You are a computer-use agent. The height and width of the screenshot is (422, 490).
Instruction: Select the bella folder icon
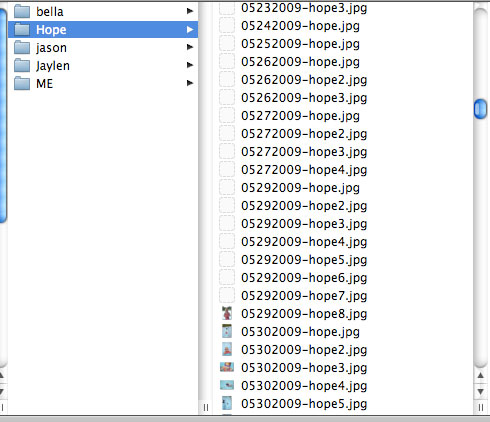pyautogui.click(x=22, y=11)
